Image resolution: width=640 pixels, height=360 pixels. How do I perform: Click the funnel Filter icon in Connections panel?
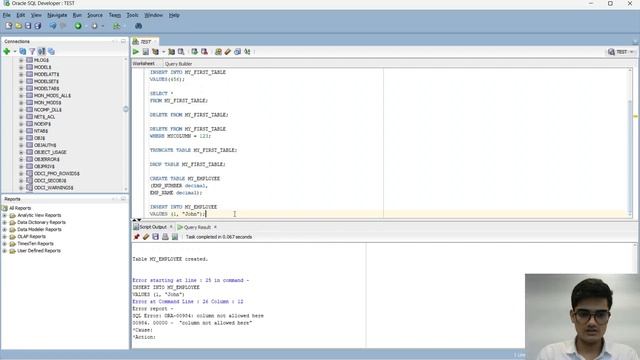(x=32, y=51)
